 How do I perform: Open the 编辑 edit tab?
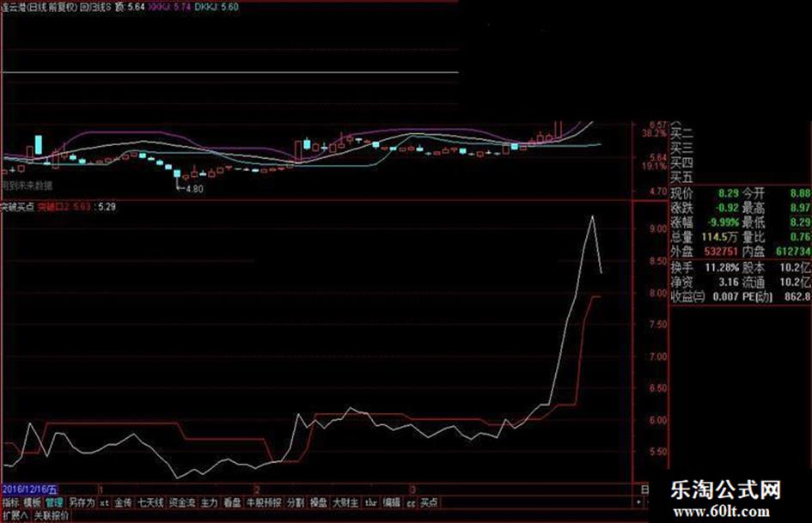(x=392, y=502)
